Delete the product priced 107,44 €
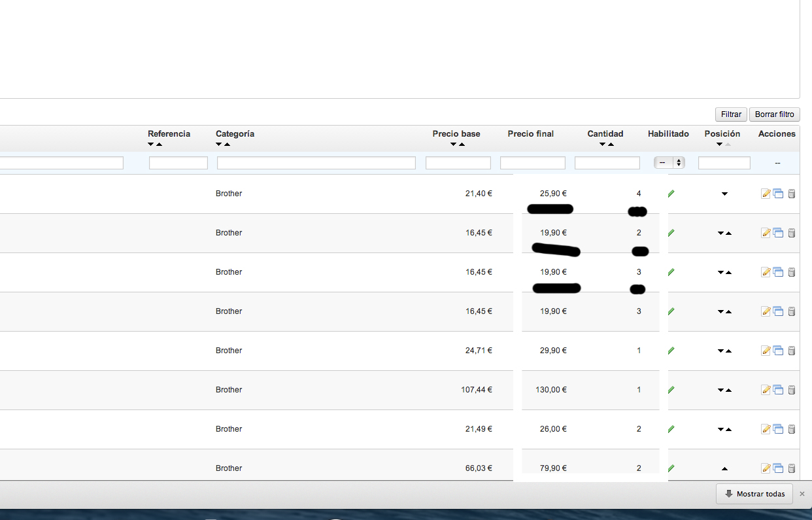The image size is (812, 520). pos(791,390)
